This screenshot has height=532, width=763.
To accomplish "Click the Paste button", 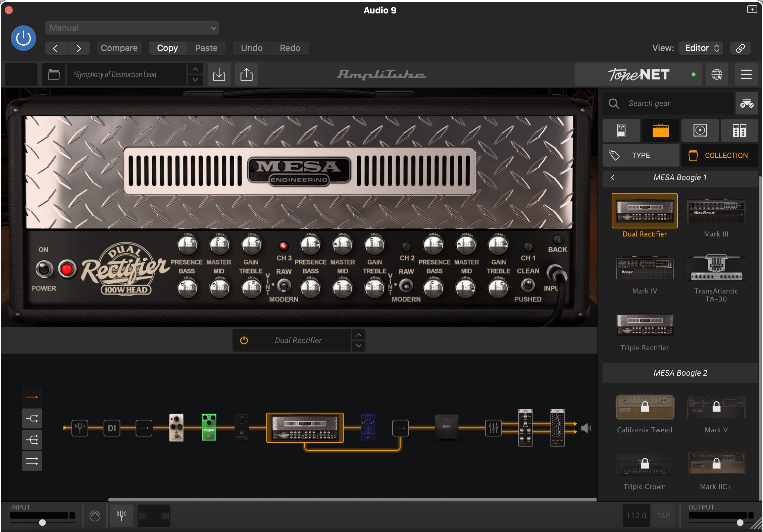I will click(x=206, y=48).
